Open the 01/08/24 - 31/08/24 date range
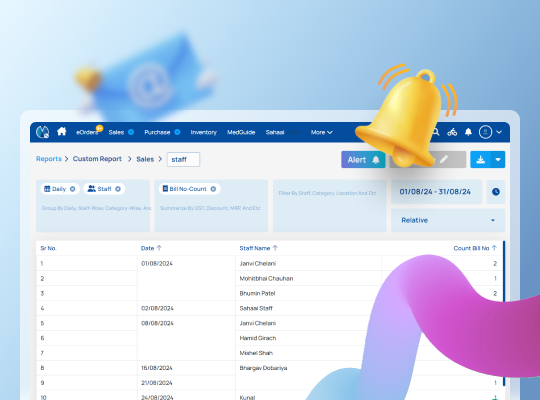Image resolution: width=540 pixels, height=400 pixels. (x=436, y=192)
